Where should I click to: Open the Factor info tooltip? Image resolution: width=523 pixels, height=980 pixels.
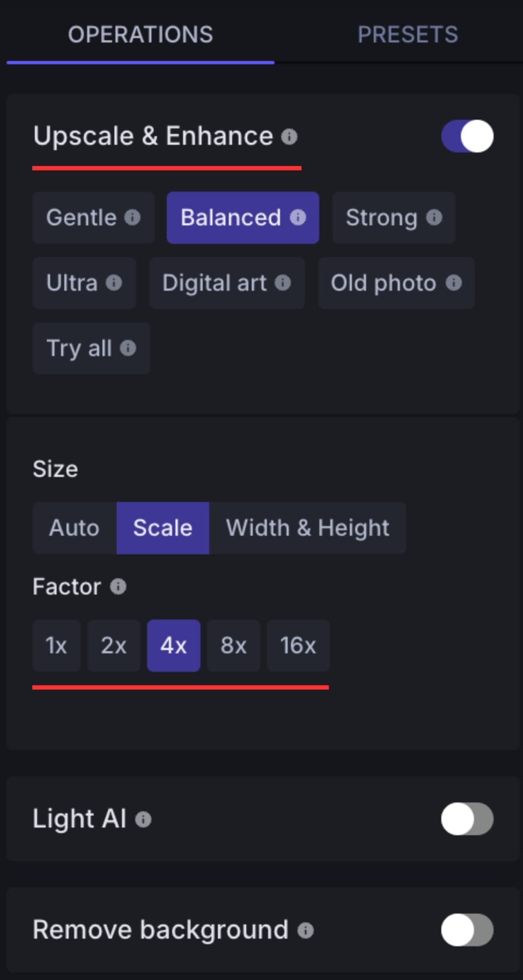tap(118, 586)
